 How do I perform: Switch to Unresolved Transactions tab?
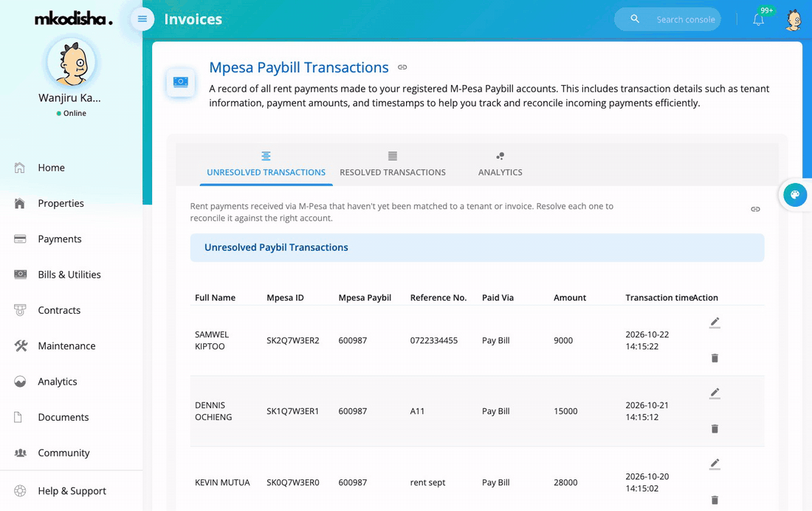click(266, 164)
